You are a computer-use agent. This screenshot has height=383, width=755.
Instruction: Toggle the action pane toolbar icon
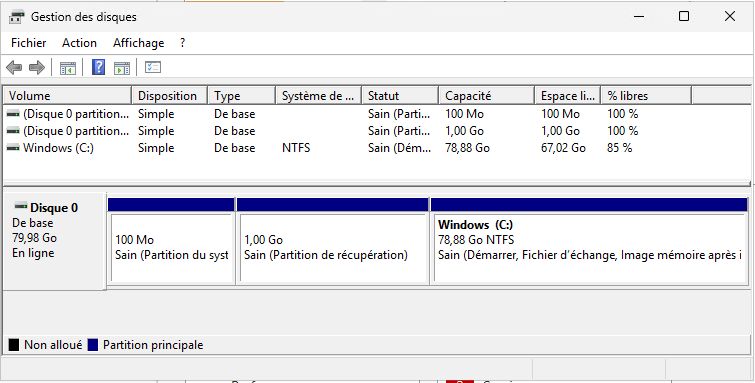[122, 68]
